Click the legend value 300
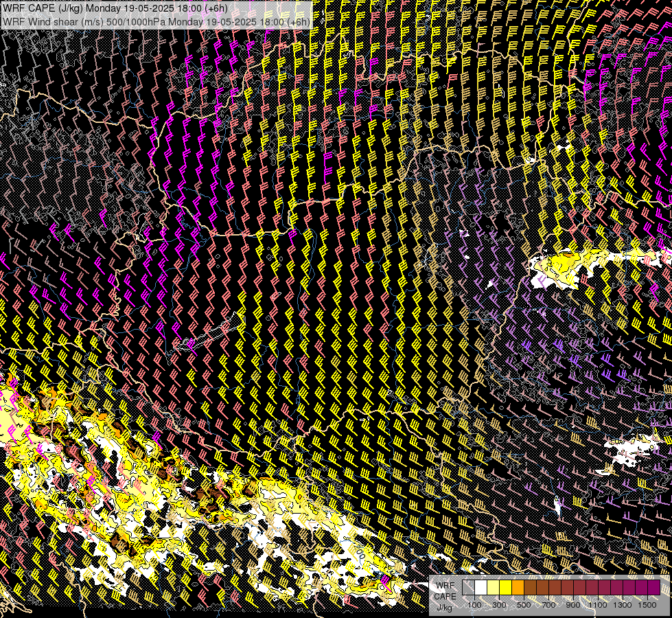Screen dimensions: 672x618 point(499,605)
